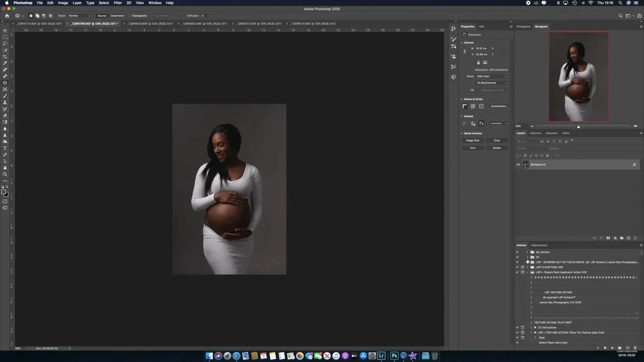Select the Zoom tool in toolbar

5,175
